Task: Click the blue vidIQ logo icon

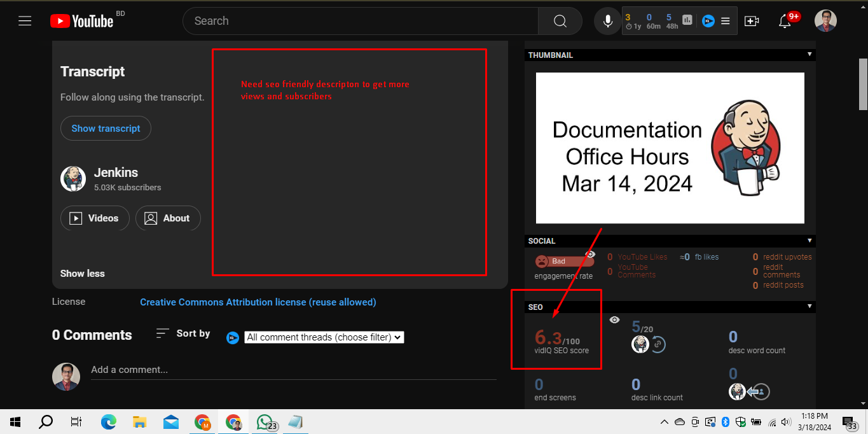Action: (x=708, y=21)
